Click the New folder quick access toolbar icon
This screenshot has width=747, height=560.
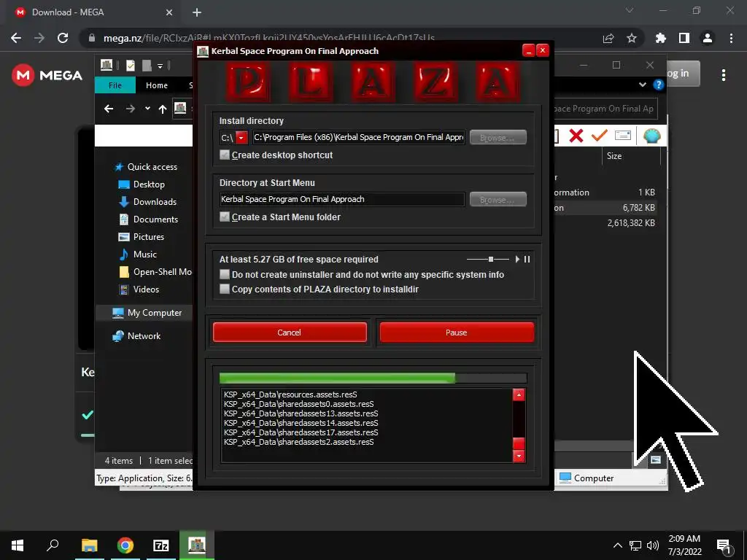tap(147, 66)
